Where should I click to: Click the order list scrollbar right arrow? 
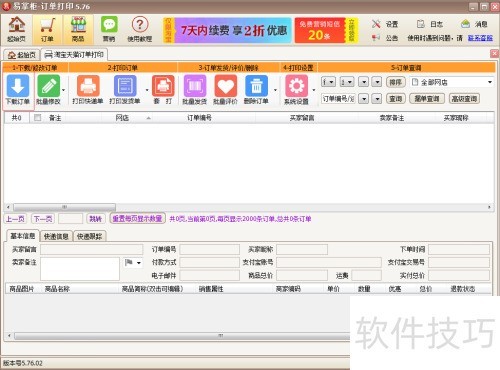click(x=489, y=207)
